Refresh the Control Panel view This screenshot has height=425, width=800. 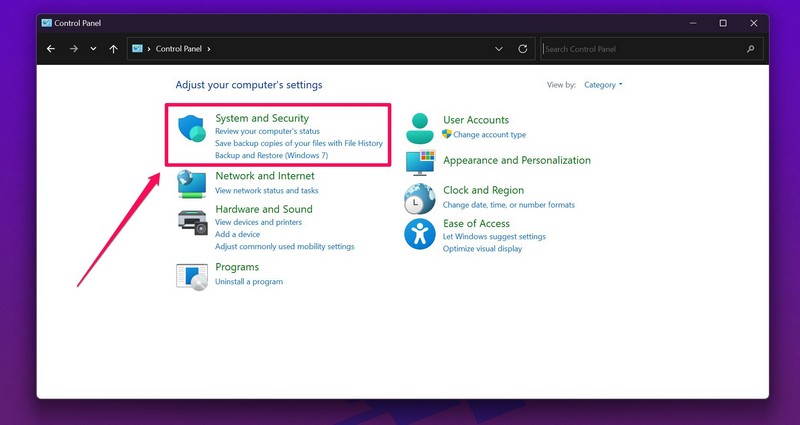coord(523,48)
